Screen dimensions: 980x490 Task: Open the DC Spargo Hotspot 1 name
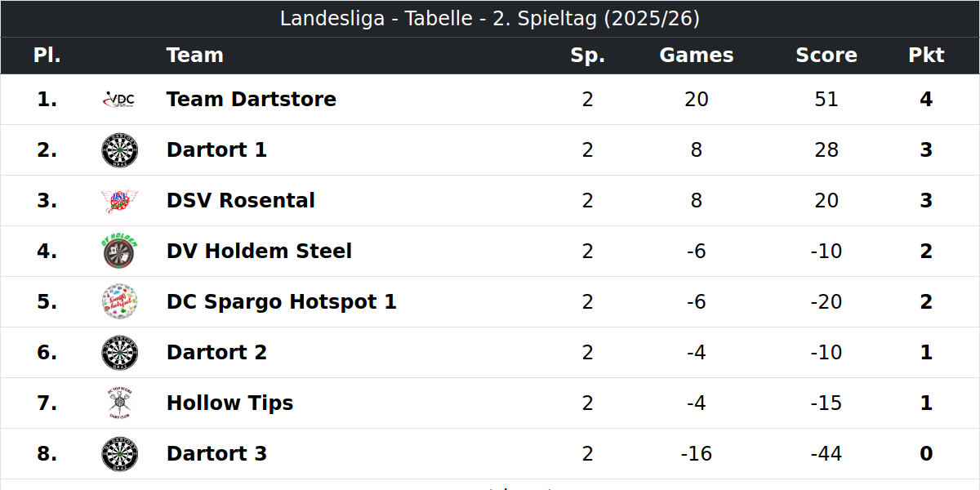click(282, 302)
